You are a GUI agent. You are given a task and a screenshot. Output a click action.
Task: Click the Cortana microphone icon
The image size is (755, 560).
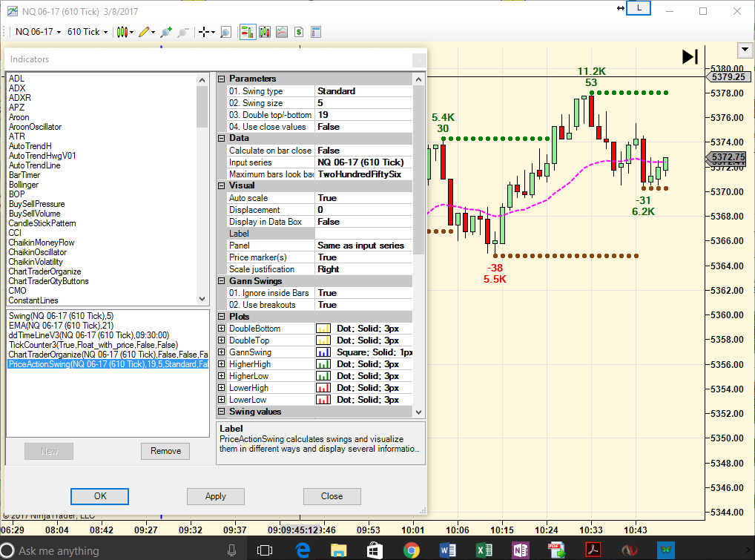tap(231, 550)
